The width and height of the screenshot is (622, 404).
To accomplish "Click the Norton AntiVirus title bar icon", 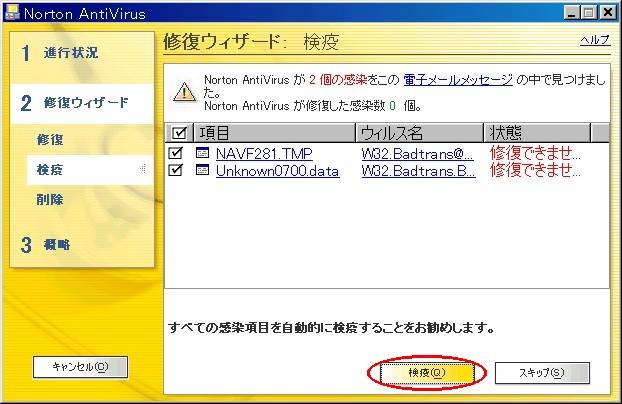I will point(11,12).
